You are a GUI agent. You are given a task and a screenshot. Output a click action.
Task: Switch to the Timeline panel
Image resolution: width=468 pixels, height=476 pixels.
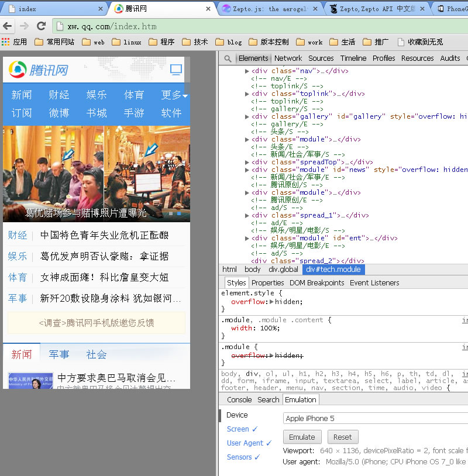(x=353, y=58)
